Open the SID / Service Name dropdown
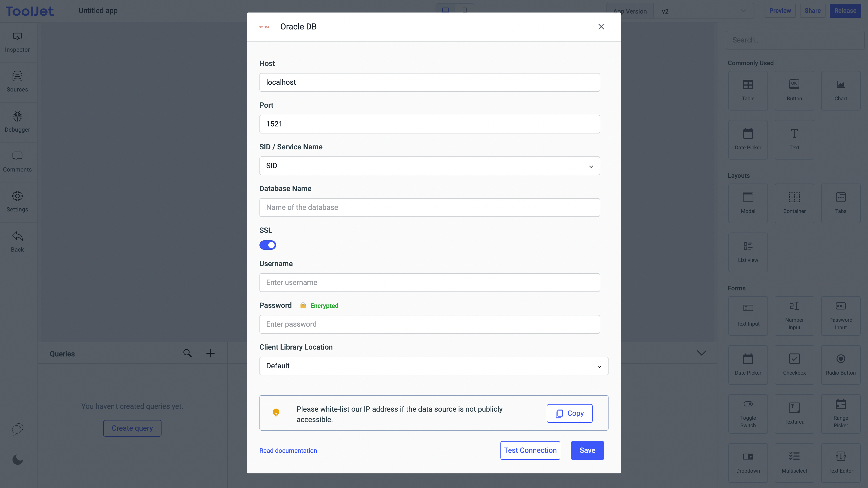This screenshot has height=488, width=868. (429, 166)
